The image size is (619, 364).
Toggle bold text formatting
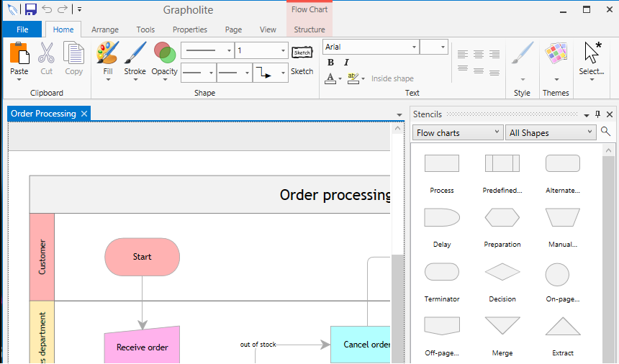330,63
